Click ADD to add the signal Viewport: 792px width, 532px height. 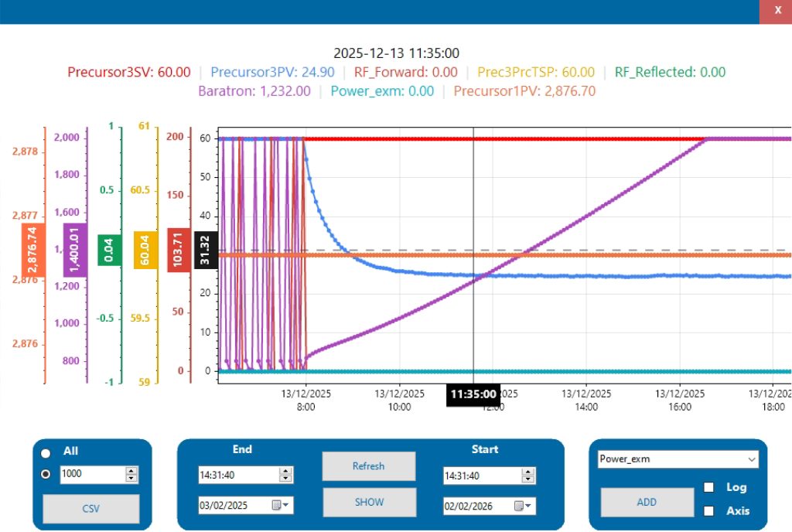pos(647,502)
